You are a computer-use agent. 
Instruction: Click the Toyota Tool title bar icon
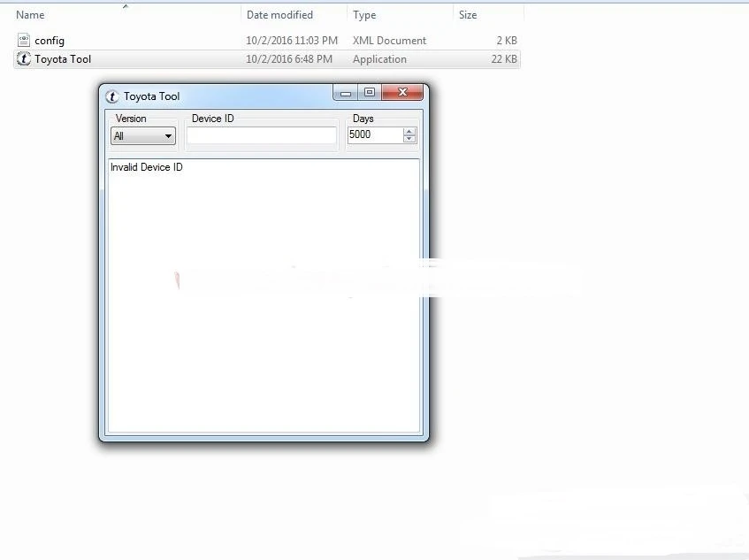coord(111,96)
